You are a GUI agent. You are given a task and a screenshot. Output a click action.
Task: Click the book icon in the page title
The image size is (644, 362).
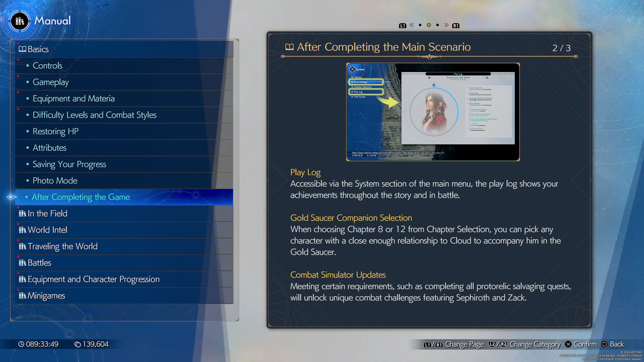point(290,46)
